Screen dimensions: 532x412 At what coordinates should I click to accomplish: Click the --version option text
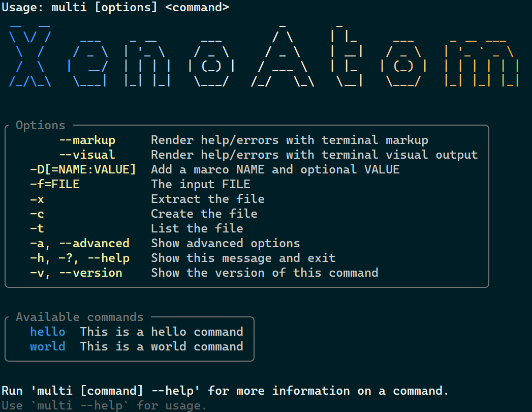tap(90, 273)
